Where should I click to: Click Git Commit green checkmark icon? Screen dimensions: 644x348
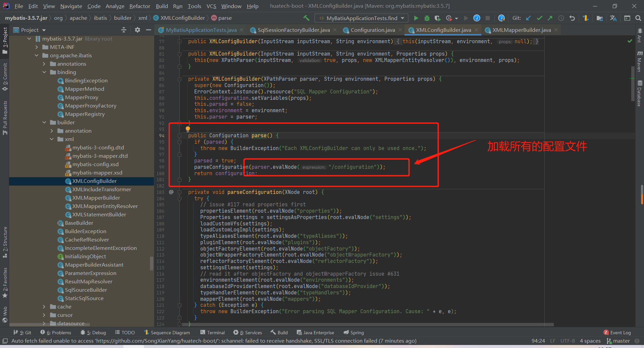pyautogui.click(x=539, y=18)
